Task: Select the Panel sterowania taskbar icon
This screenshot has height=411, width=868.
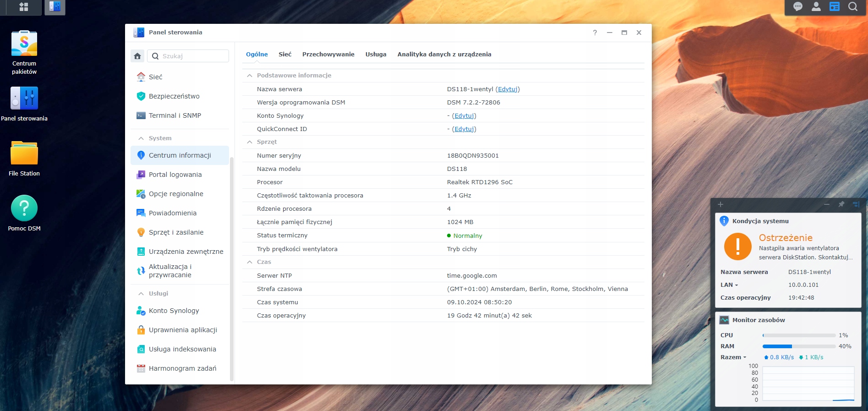Action: click(x=55, y=7)
